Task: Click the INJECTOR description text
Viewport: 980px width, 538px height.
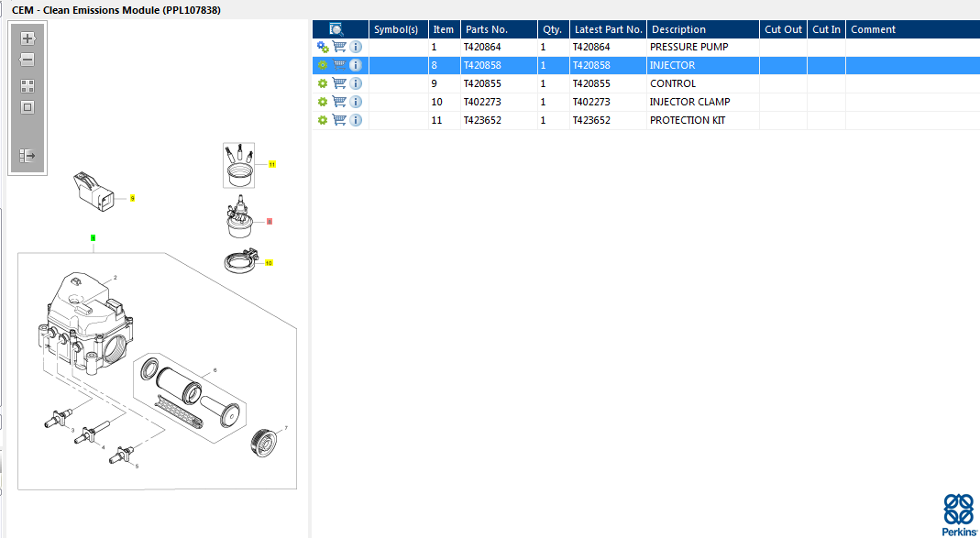Action: point(673,65)
